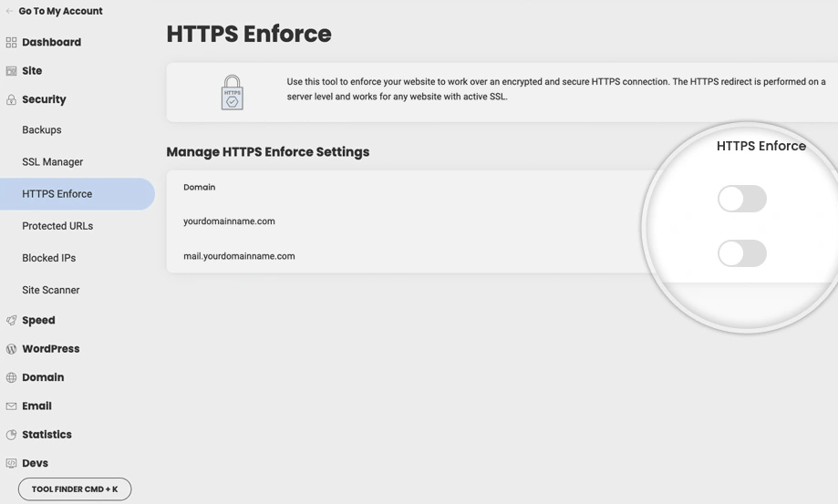Click the Site icon in sidebar
The height and width of the screenshot is (504, 838).
tap(11, 71)
